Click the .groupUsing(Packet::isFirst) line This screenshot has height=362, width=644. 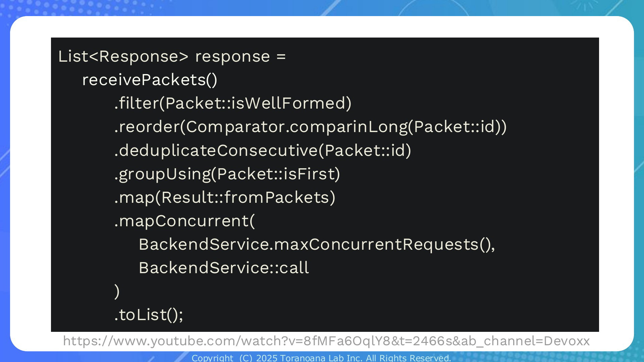coord(227,174)
